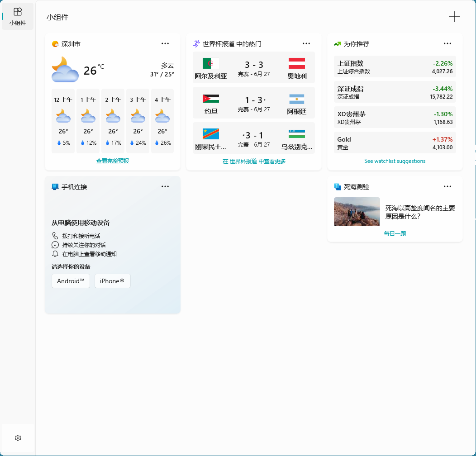Open more options for 世界杯报道 widget
Screen dimensions: 476x456
coord(306,43)
